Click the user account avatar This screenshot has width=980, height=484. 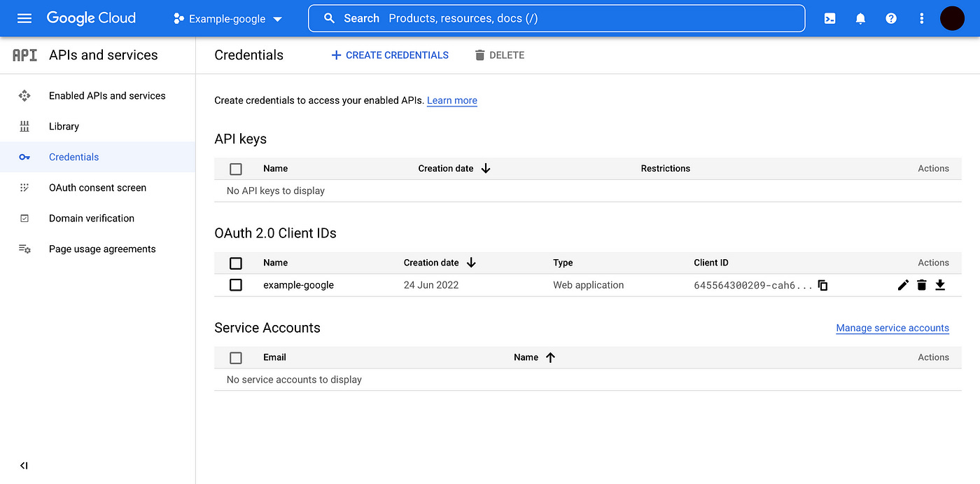pos(952,18)
